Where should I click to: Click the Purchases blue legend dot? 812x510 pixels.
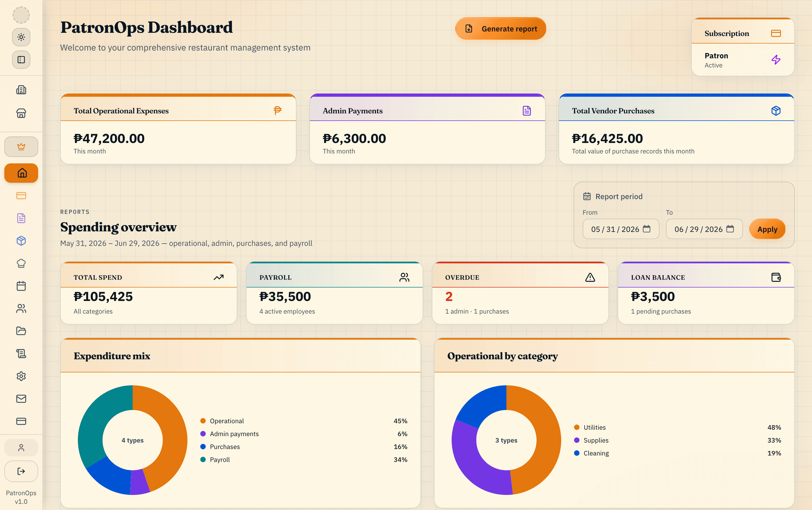point(203,447)
